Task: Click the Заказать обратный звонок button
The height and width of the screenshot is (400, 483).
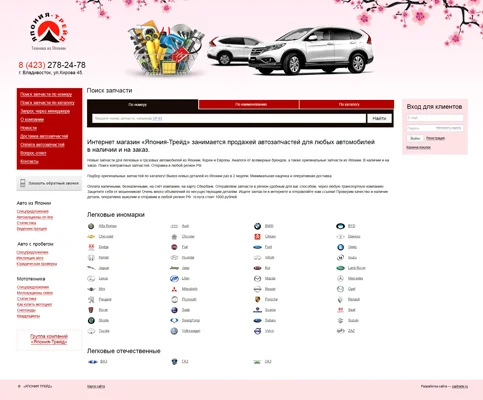Action: click(x=49, y=183)
